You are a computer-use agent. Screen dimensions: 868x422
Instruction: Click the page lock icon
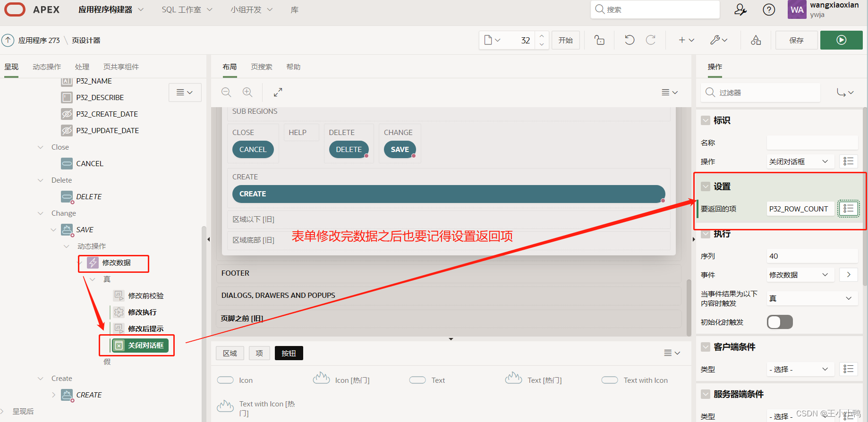tap(599, 40)
